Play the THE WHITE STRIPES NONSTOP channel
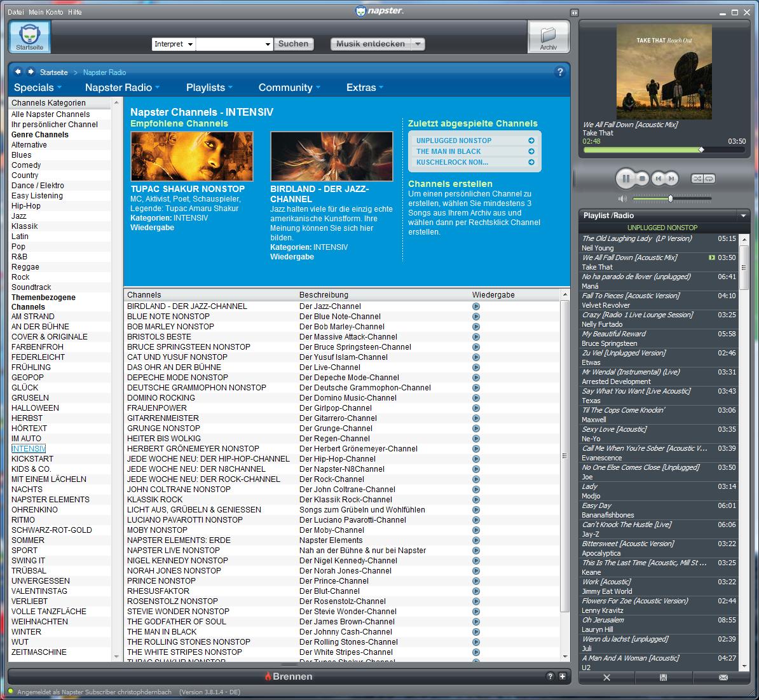Screen dimensions: 759x700 (x=476, y=652)
